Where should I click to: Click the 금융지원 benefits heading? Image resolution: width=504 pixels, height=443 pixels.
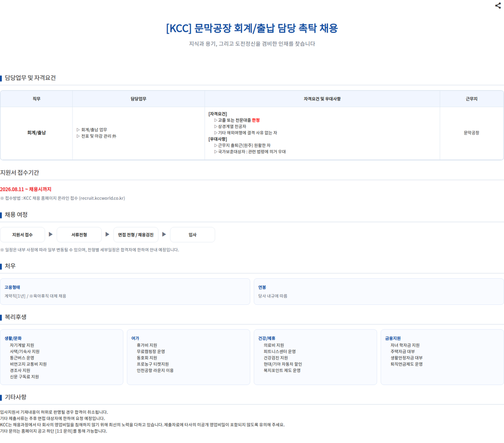[x=393, y=338]
